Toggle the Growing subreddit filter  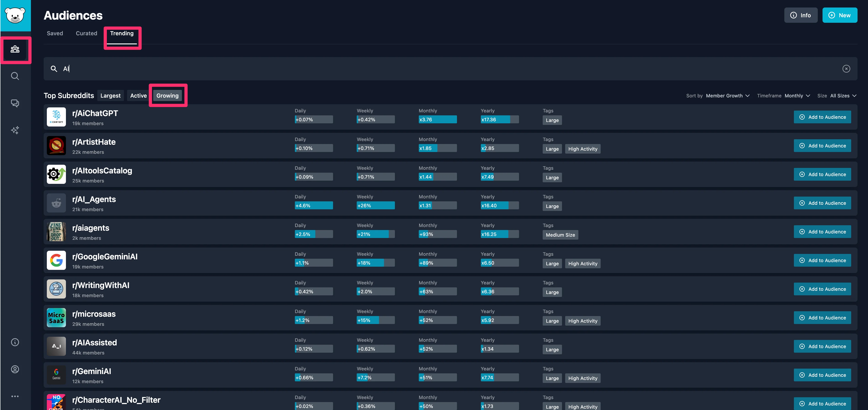pos(168,96)
